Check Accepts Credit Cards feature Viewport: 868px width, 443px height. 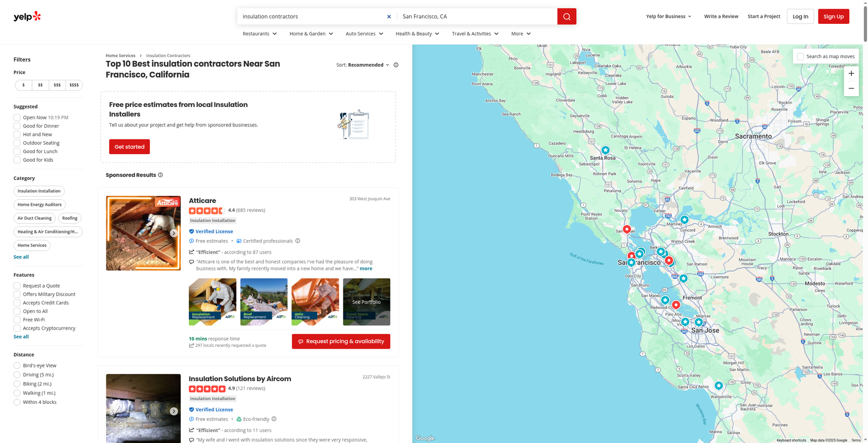tap(17, 303)
